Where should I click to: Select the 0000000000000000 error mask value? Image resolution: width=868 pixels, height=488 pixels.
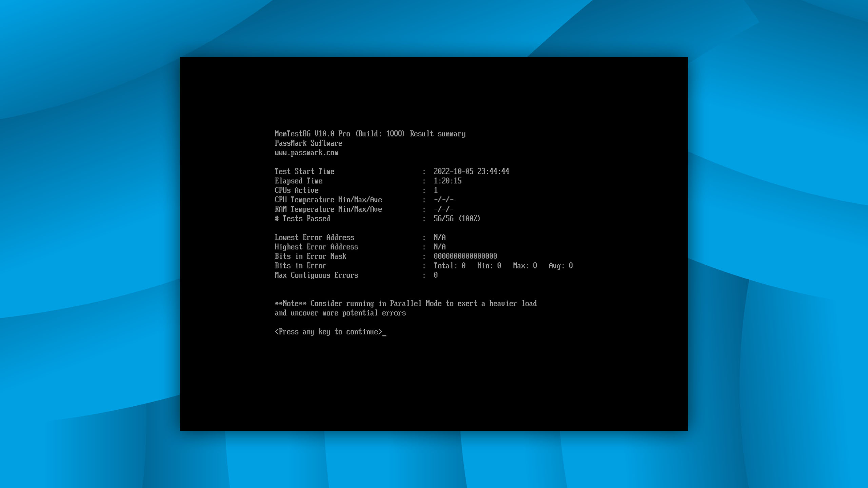click(x=466, y=257)
